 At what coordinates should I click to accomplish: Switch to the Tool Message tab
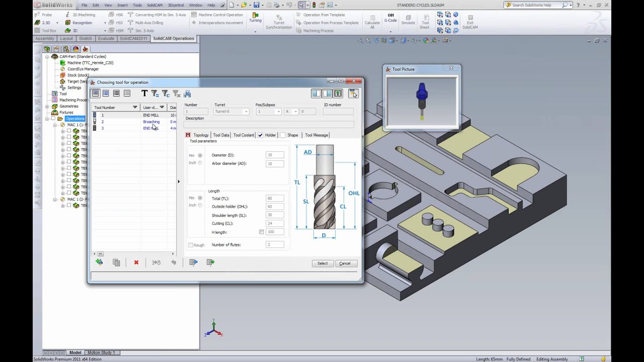(x=316, y=135)
